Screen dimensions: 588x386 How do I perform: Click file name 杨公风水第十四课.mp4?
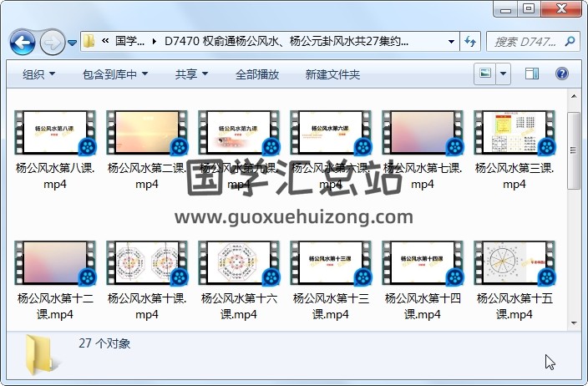pyautogui.click(x=423, y=306)
